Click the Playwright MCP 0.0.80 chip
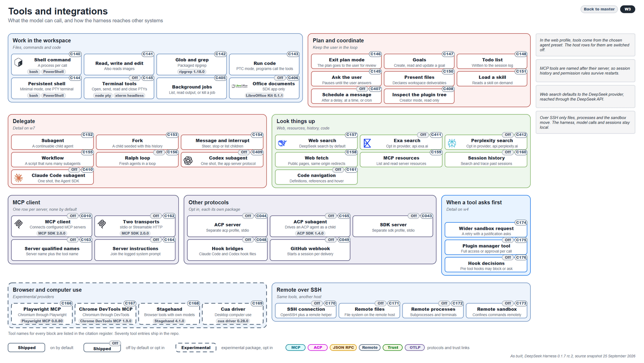644x363 pixels. tap(42, 321)
